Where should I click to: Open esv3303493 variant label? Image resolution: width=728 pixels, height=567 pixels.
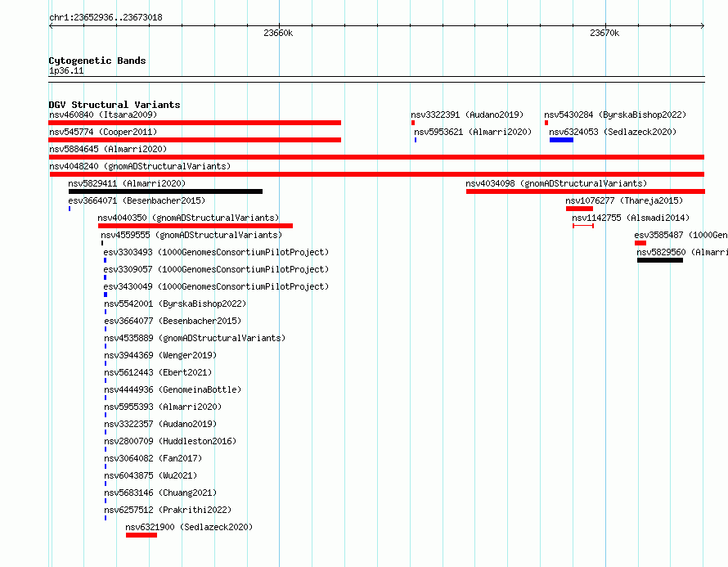pyautogui.click(x=216, y=252)
